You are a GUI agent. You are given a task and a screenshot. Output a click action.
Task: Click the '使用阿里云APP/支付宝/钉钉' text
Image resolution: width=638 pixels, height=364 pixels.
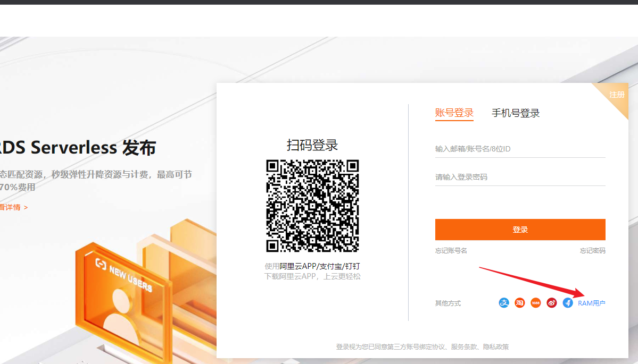pos(312,266)
